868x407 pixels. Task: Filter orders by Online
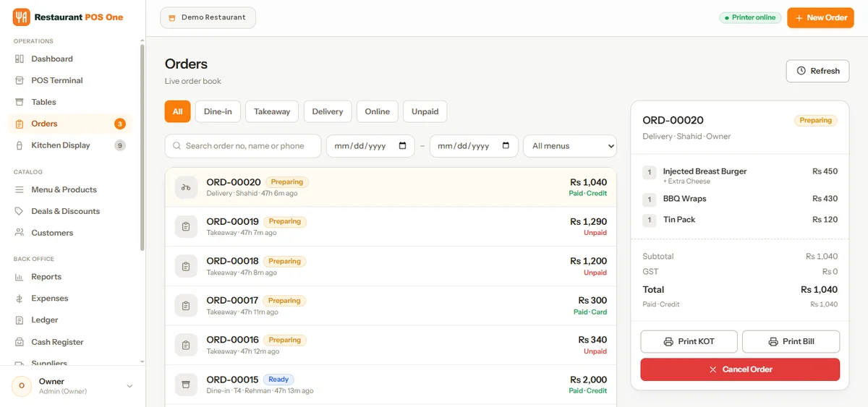[x=377, y=111]
